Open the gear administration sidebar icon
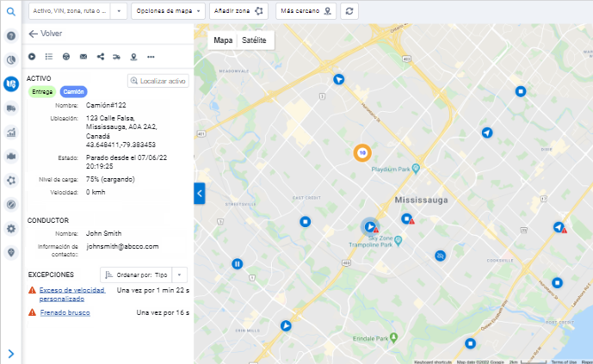This screenshot has height=364, width=593. pyautogui.click(x=11, y=228)
